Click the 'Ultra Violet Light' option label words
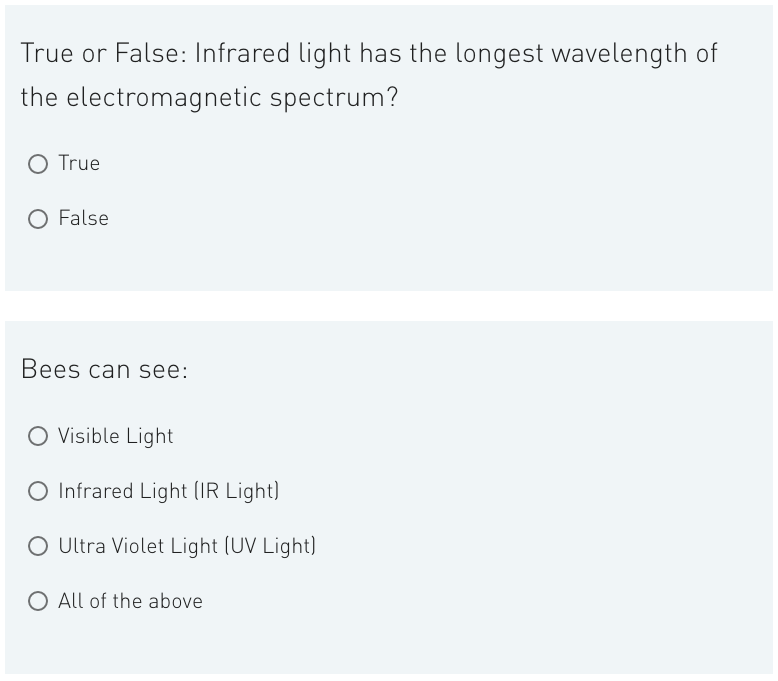Screen dimensions: 778x681 pyautogui.click(x=138, y=546)
